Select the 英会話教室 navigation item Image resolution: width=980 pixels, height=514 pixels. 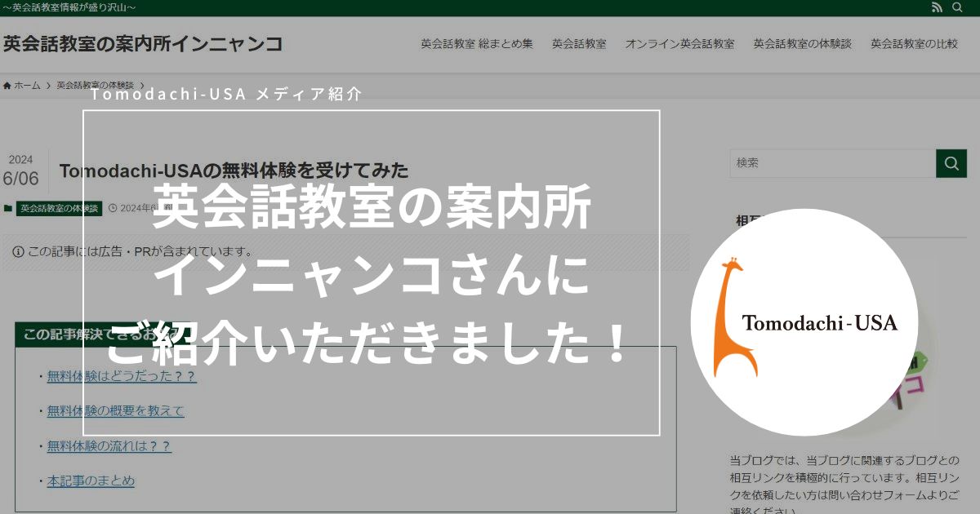(579, 44)
